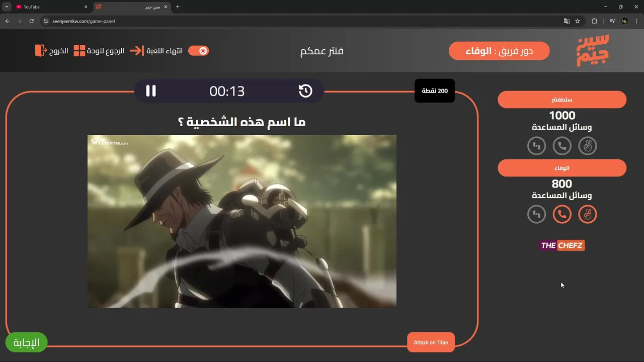This screenshot has width=644, height=362.
Task: Click the الوفاء score 800
Action: tap(562, 184)
